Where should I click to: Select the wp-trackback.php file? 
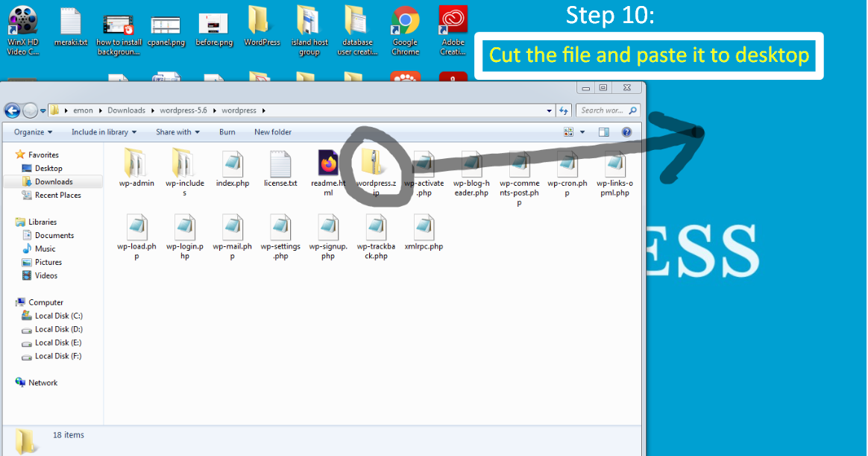376,236
